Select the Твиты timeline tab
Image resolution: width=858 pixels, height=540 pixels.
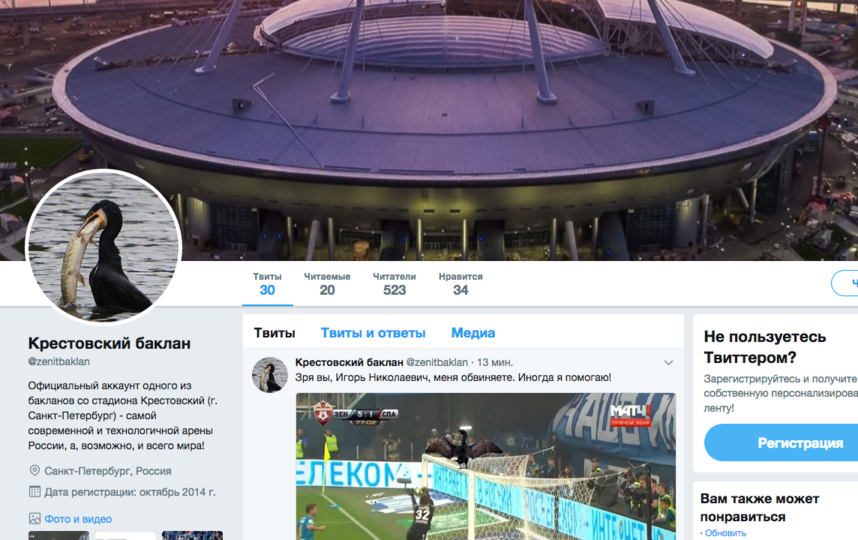click(275, 333)
